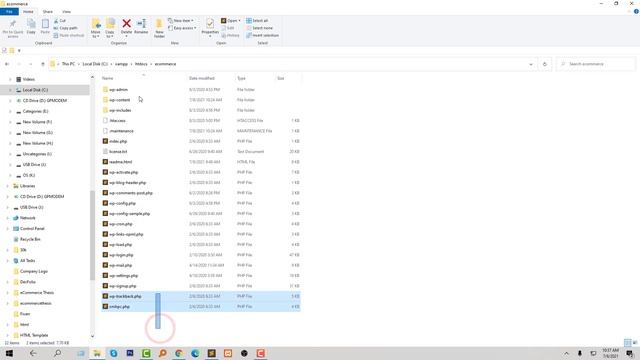
Task: Open Windows Start menu
Action: pyautogui.click(x=9, y=353)
